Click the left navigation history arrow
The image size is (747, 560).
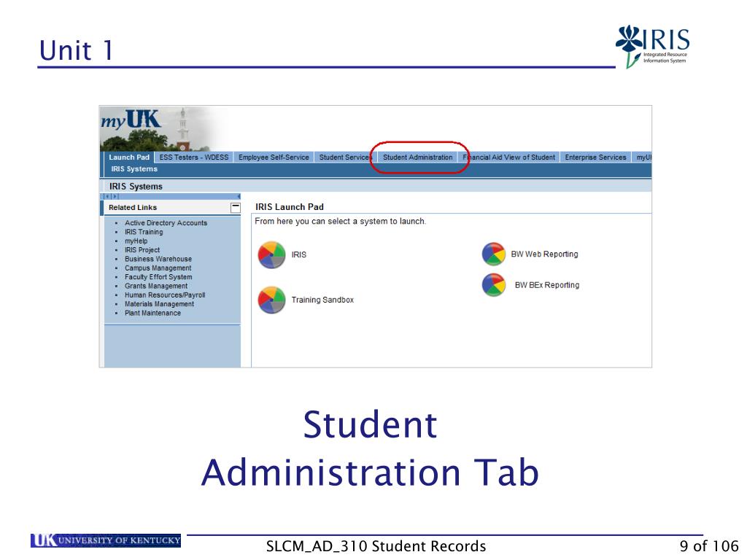pos(108,196)
